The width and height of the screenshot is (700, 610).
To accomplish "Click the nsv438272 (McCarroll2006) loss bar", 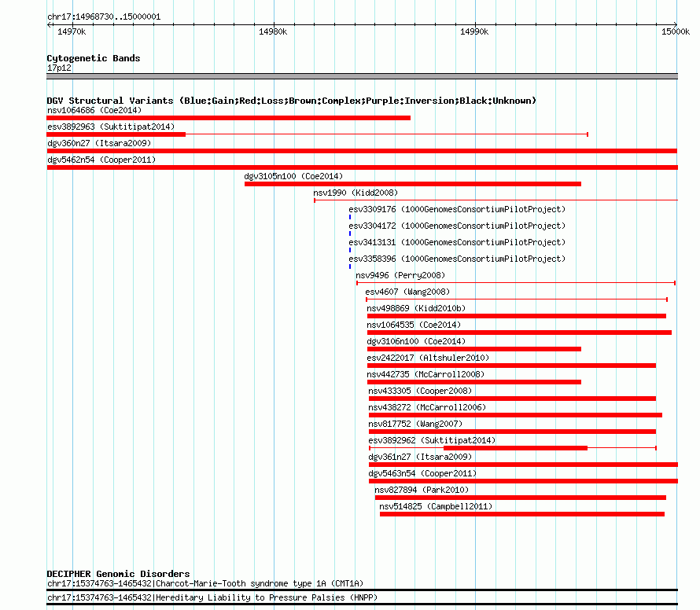I will [515, 415].
